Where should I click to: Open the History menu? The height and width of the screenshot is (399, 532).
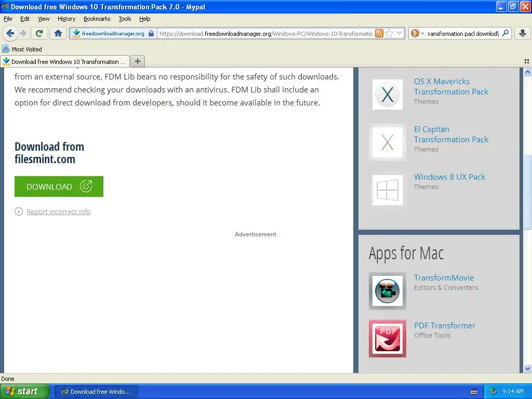click(x=66, y=19)
